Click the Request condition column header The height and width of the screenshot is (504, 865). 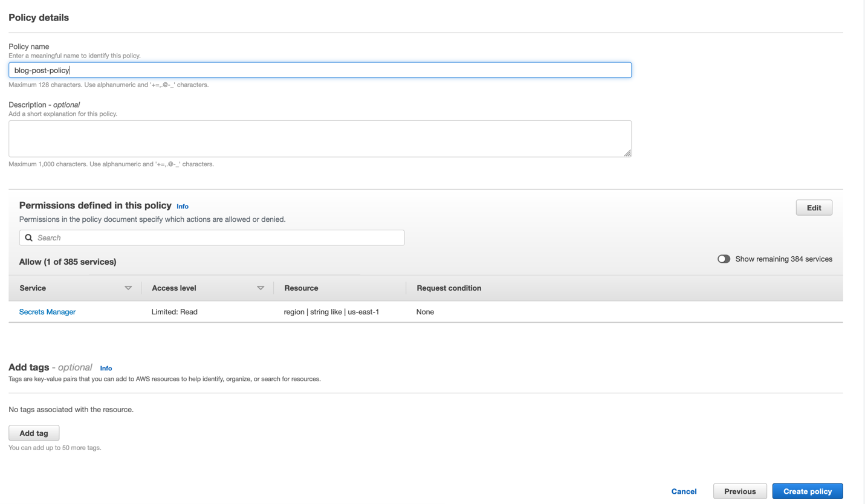(449, 288)
